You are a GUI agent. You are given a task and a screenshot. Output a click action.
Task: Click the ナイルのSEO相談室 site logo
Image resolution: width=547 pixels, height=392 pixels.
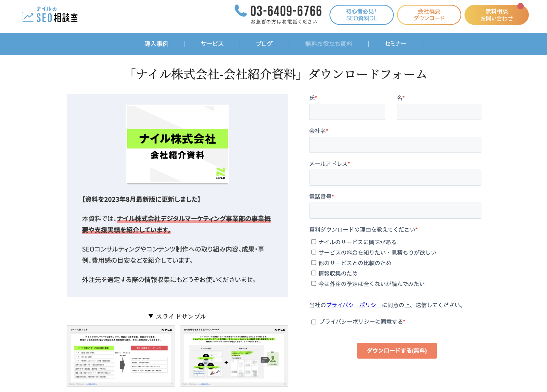click(50, 14)
